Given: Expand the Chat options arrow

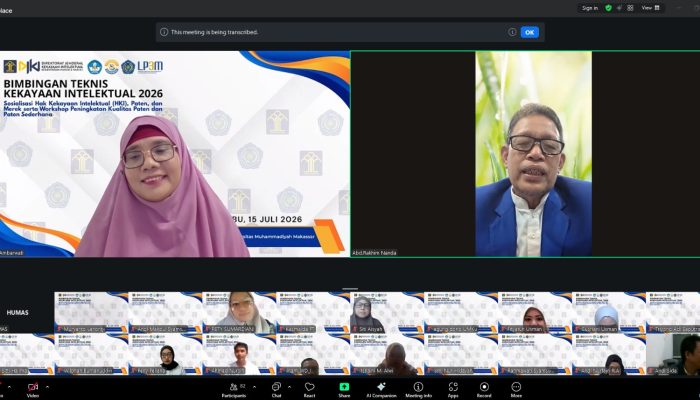Looking at the screenshot, I should click(289, 387).
